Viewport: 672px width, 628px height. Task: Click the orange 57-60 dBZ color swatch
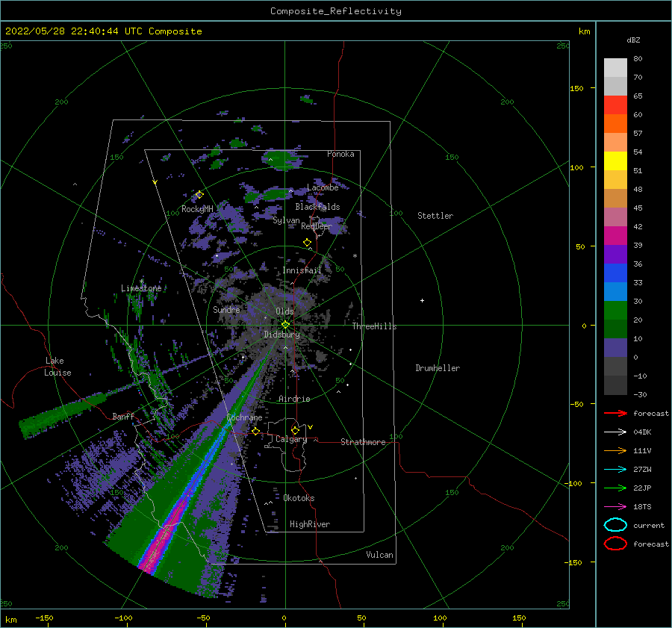(x=615, y=123)
